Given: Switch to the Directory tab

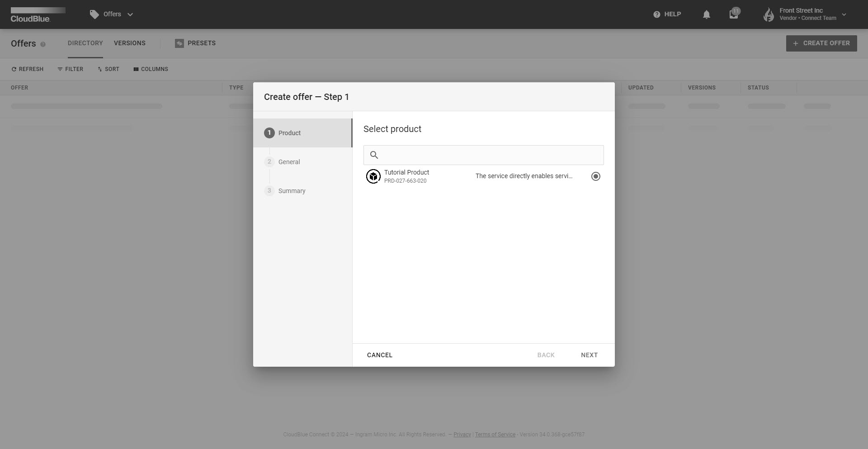Looking at the screenshot, I should tap(85, 43).
